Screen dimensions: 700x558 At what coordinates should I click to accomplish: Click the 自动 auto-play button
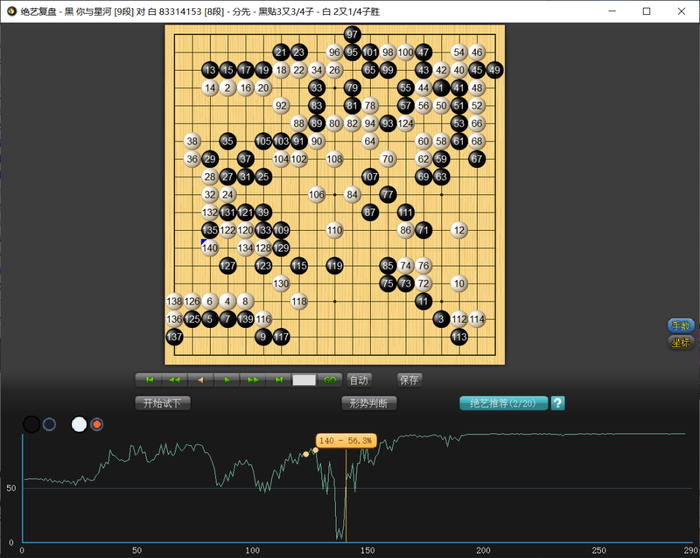tap(358, 380)
